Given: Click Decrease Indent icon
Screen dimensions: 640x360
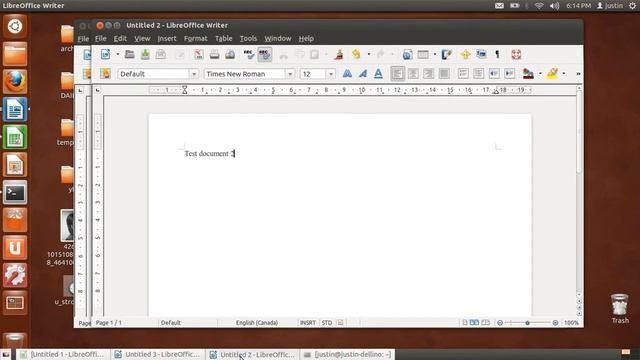Looking at the screenshot, I should (x=494, y=73).
